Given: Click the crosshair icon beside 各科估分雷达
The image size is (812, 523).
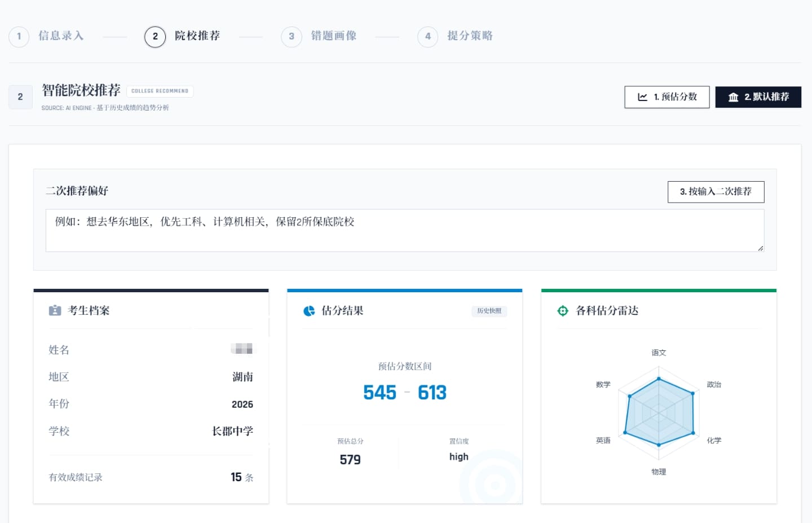Looking at the screenshot, I should [563, 311].
